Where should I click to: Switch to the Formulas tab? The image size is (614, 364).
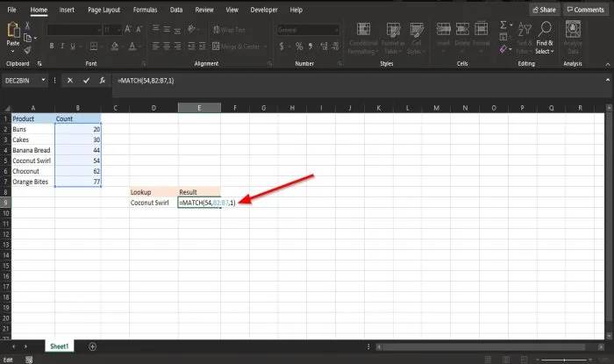click(x=145, y=10)
